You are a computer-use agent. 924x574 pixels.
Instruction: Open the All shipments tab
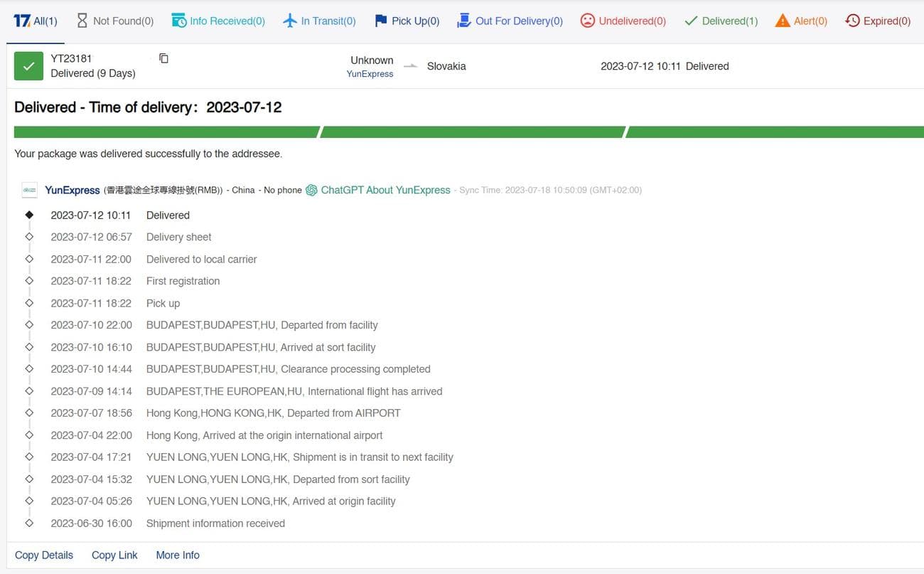[35, 20]
